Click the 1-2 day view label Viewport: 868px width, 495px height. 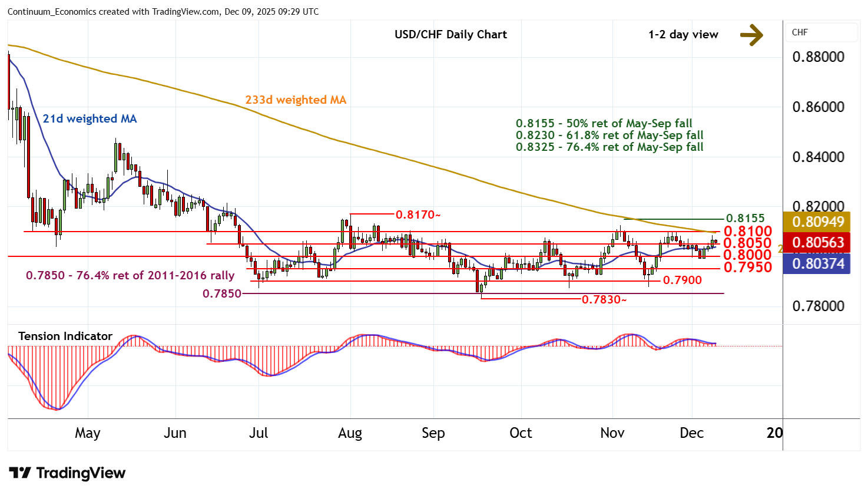point(683,35)
